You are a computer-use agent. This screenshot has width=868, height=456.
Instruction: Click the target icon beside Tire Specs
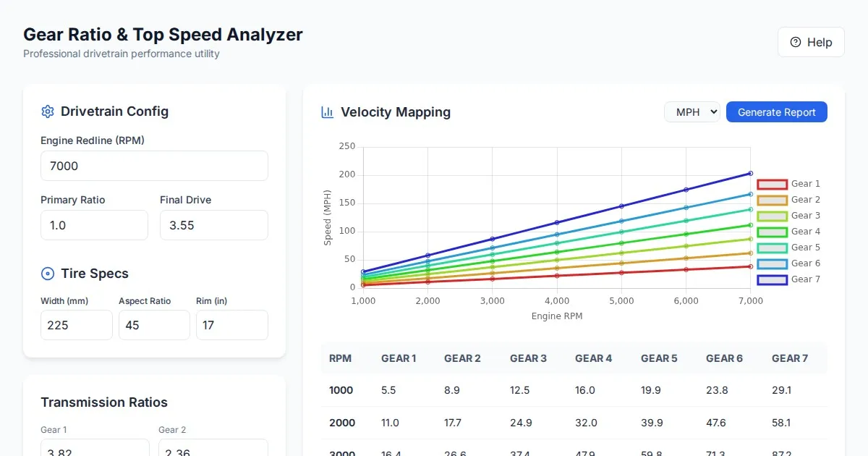coord(48,274)
